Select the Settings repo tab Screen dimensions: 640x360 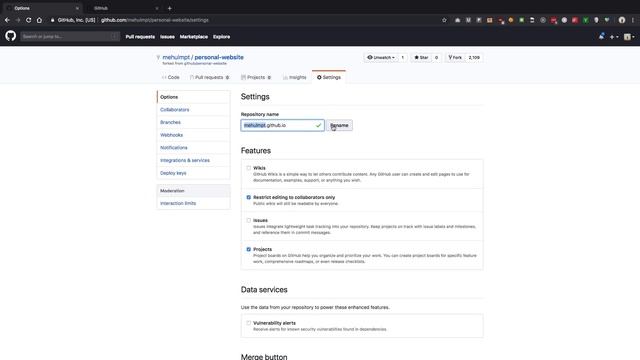point(329,77)
